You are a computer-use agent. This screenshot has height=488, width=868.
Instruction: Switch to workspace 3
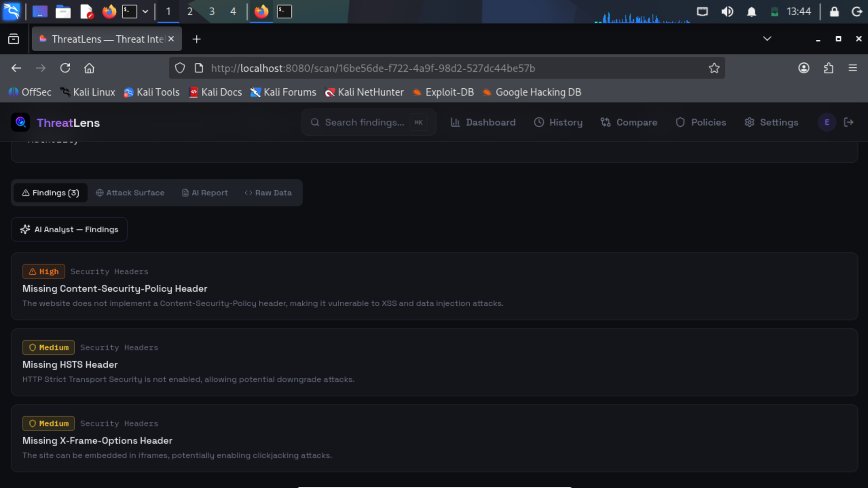click(x=212, y=11)
